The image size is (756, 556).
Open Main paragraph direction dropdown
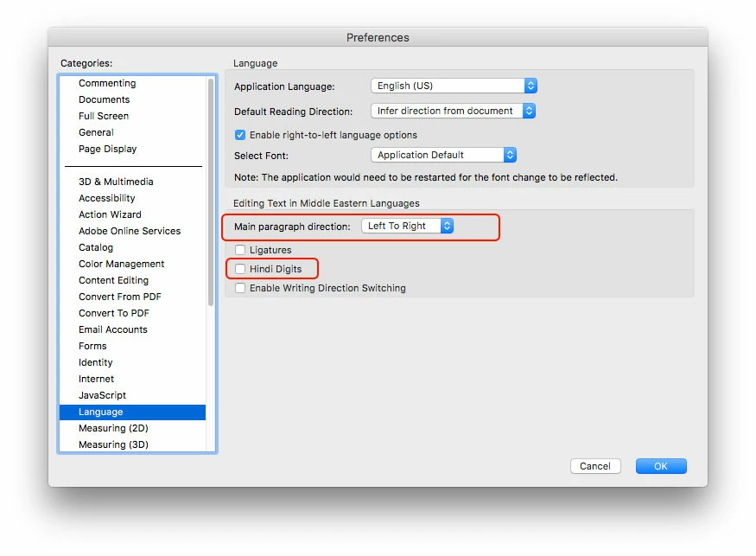pos(408,226)
